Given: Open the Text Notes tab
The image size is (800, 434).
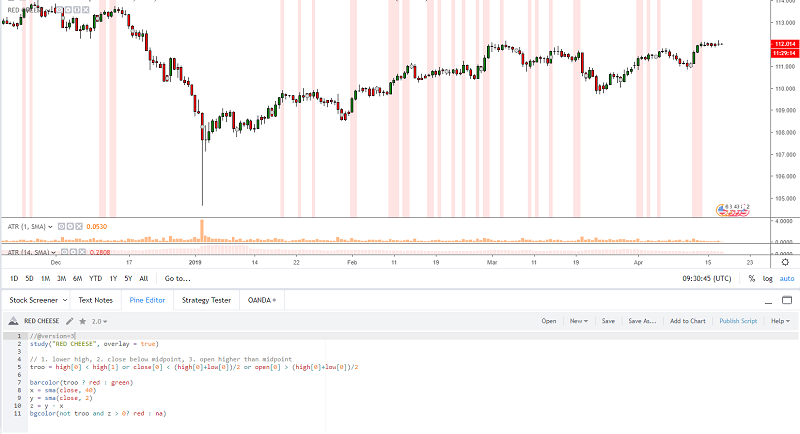Looking at the screenshot, I should 95,299.
